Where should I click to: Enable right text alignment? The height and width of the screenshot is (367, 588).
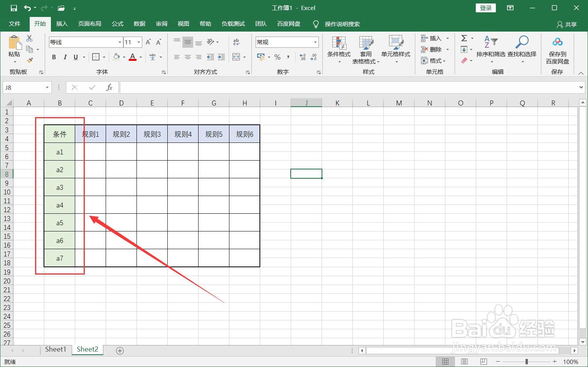pos(199,57)
